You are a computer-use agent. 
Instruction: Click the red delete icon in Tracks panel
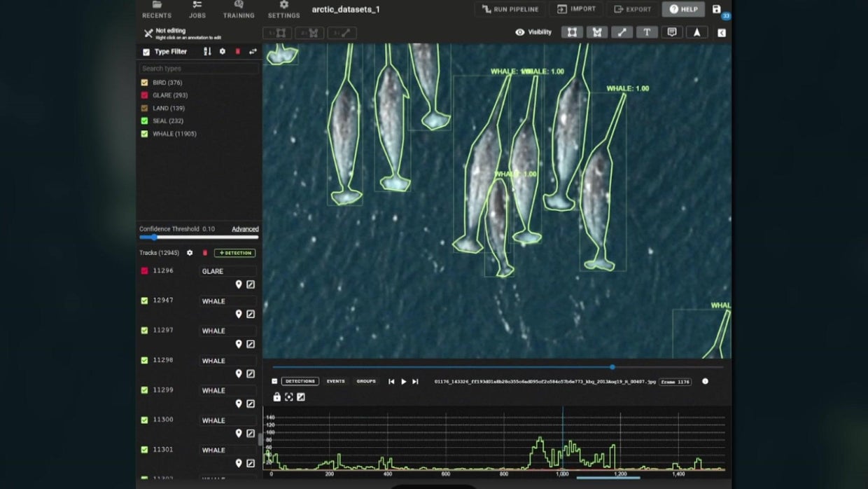click(204, 253)
